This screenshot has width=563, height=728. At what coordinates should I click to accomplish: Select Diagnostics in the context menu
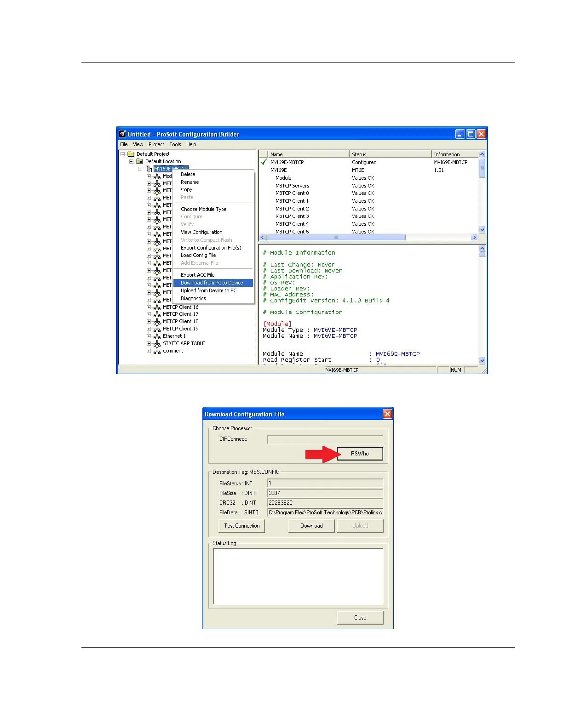tap(213, 298)
